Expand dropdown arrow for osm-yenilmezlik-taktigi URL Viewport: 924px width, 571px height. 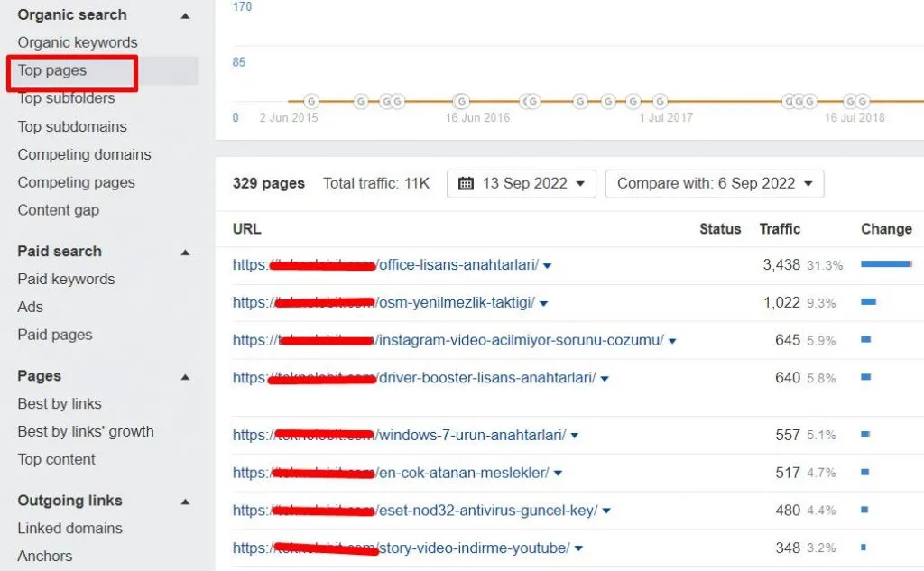(x=544, y=304)
